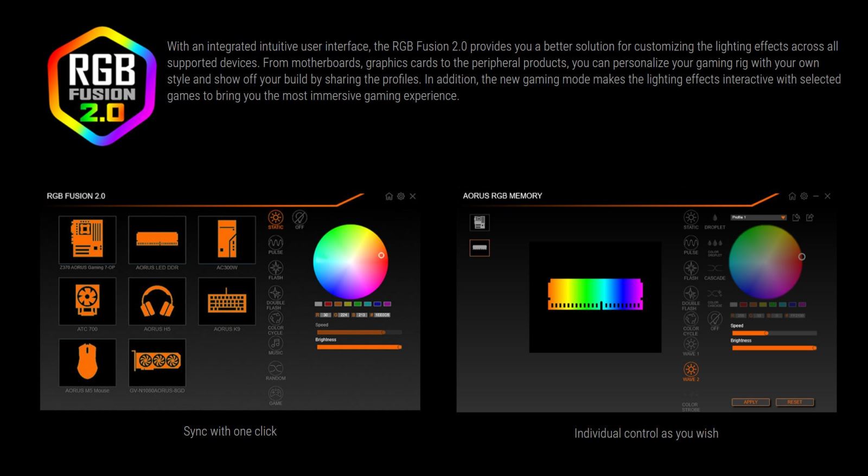Open the Profile 1 dropdown
The image size is (868, 476).
click(x=758, y=217)
